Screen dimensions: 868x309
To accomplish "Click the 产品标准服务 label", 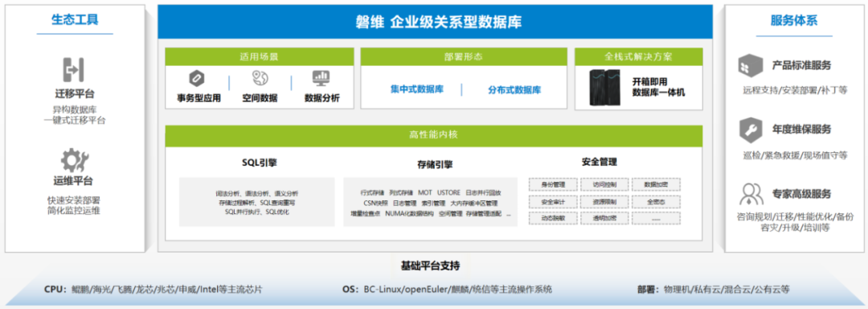I will tap(801, 65).
